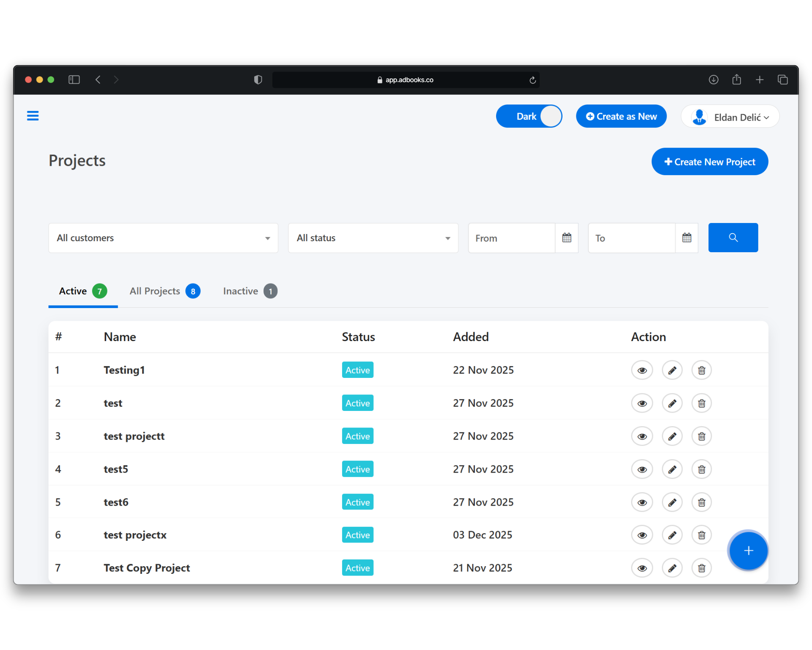This screenshot has height=650, width=812.
Task: Open Eldan Delić user account menu
Action: [730, 117]
